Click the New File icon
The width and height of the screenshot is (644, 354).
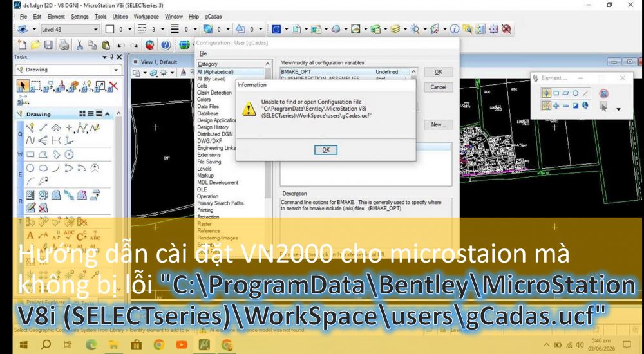pos(22,44)
